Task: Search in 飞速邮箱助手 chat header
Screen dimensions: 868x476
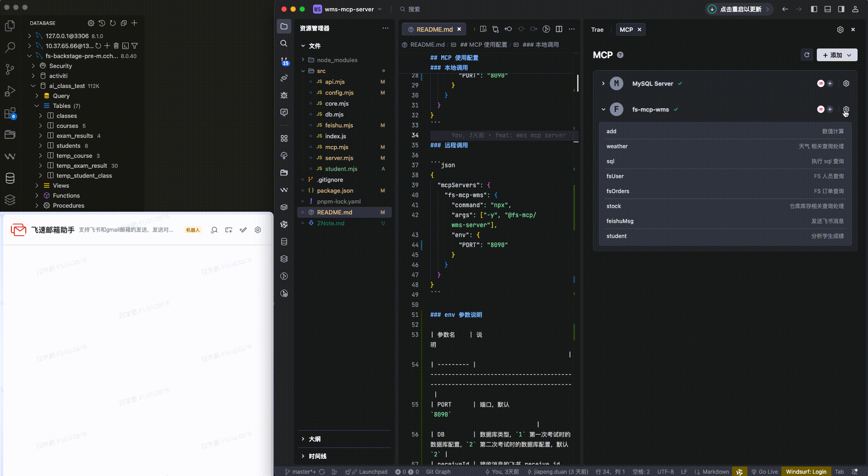Action: tap(214, 230)
